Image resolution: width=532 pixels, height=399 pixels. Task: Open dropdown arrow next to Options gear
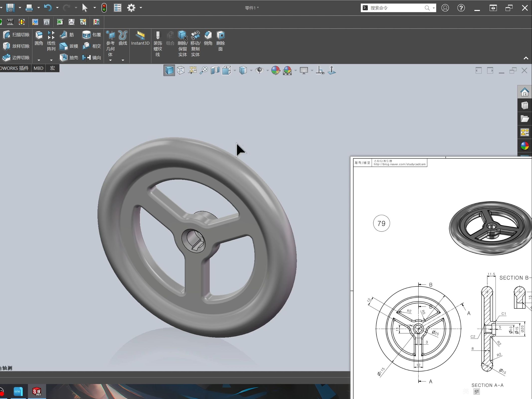tap(141, 8)
